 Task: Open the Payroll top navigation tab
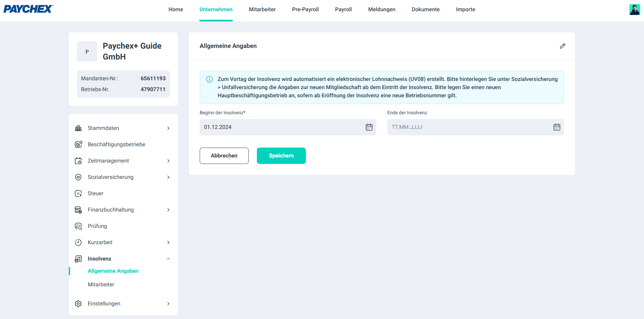(x=343, y=10)
